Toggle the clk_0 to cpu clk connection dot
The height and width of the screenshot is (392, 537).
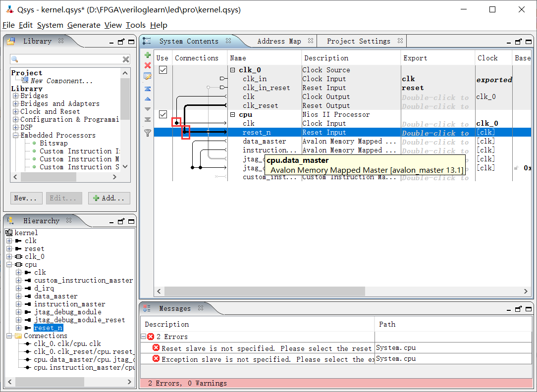tap(177, 122)
